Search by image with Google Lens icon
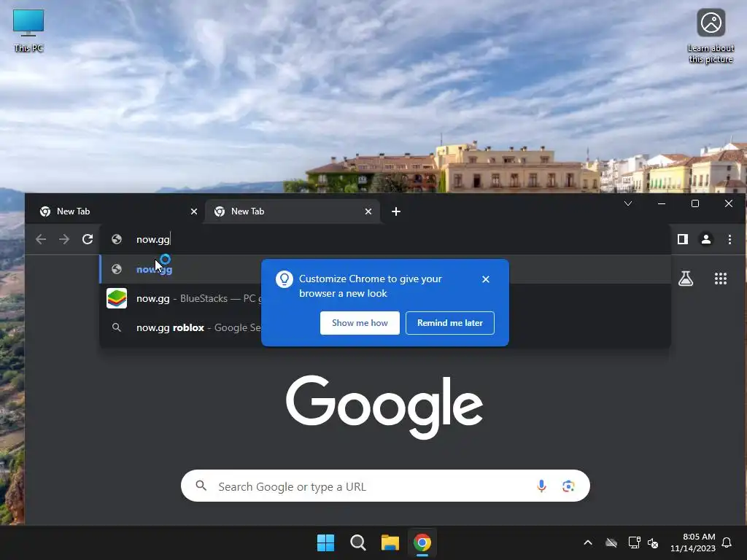The image size is (747, 560). [568, 486]
